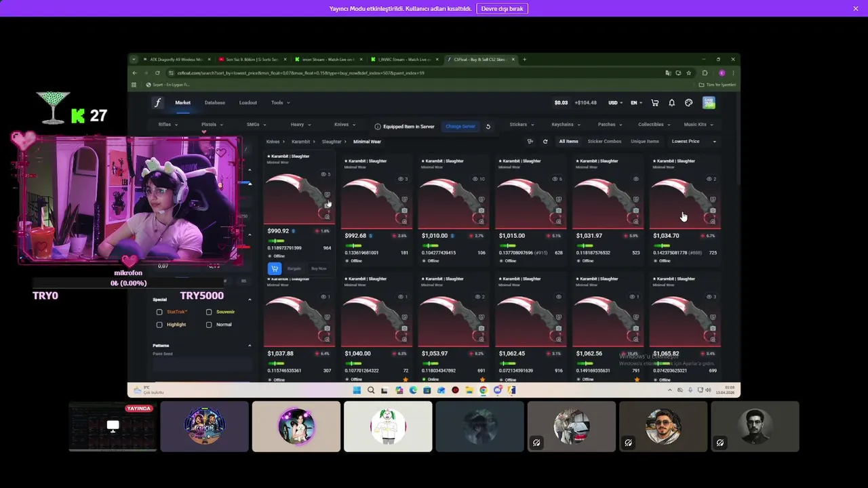Screen dimensions: 868x488
Task: Open File Explorer from the taskbar
Action: pyautogui.click(x=469, y=390)
